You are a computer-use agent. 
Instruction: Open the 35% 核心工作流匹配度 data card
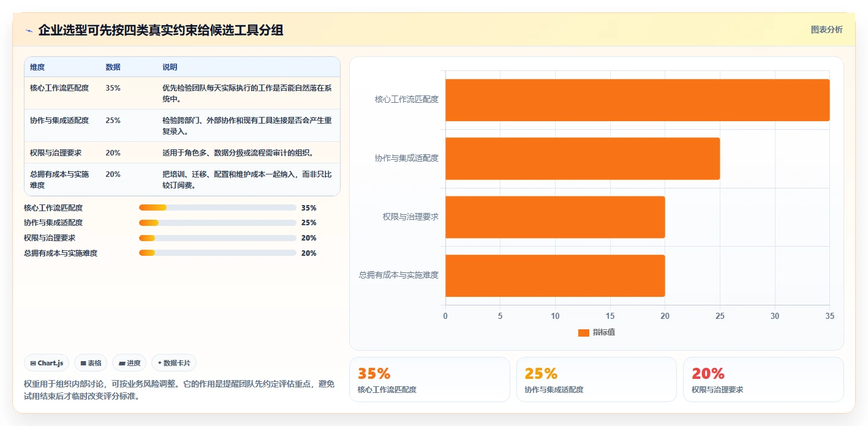tap(429, 379)
